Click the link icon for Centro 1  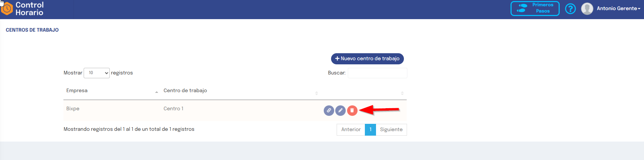(329, 111)
